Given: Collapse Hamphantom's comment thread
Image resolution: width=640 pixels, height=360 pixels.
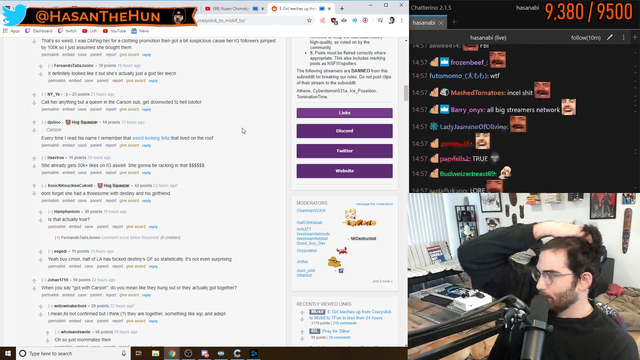Looking at the screenshot, I should point(50,211).
